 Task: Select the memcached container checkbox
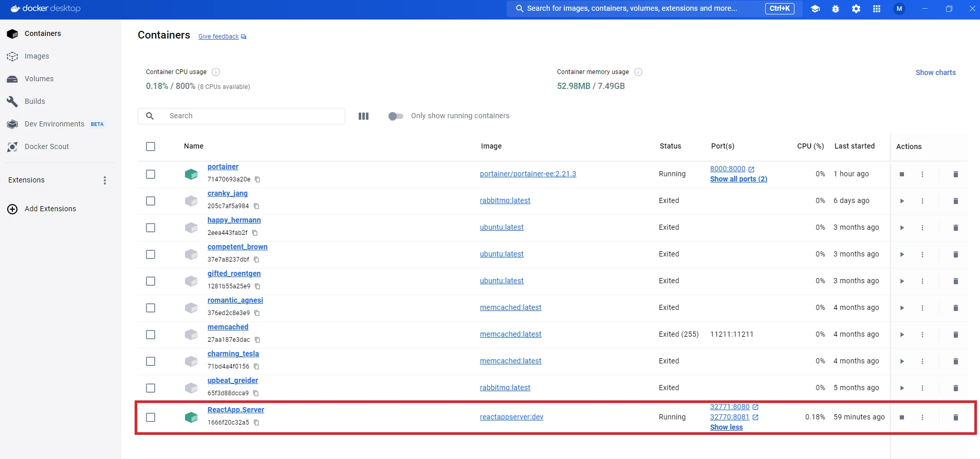pos(151,335)
